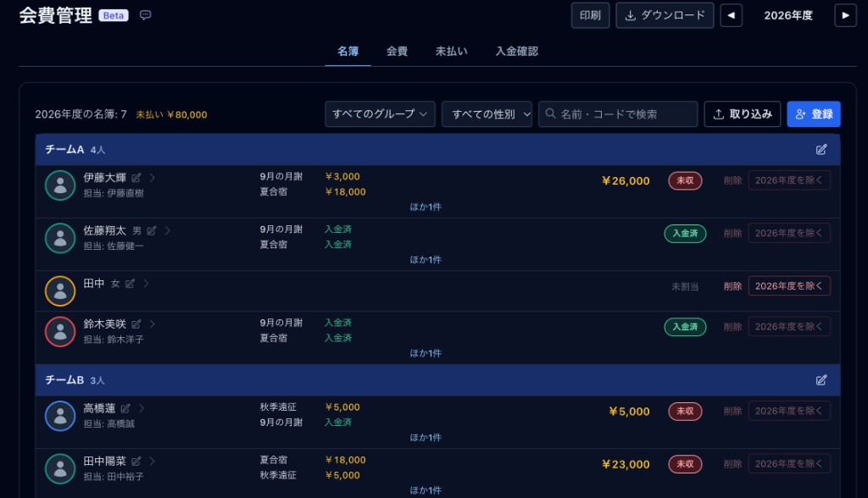
Task: Click the 未払い ¥80,000 summary text
Action: tap(171, 114)
